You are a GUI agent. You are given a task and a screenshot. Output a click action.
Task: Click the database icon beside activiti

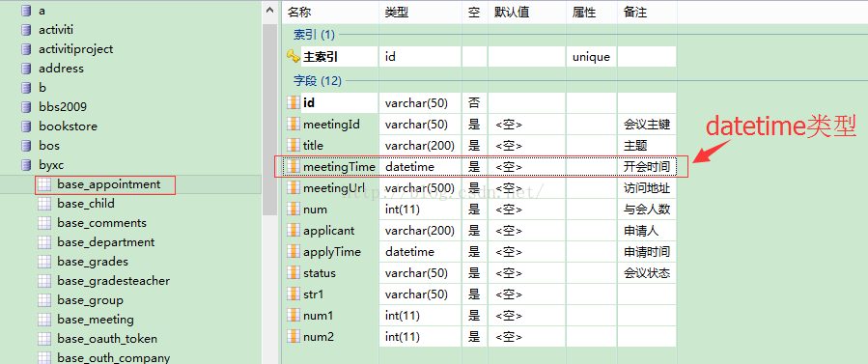(25, 30)
